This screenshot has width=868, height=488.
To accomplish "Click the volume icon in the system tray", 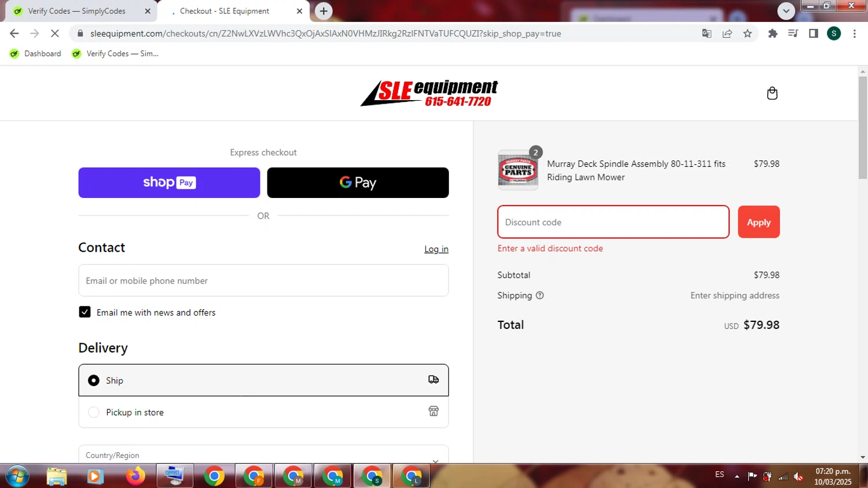I will pos(799,476).
